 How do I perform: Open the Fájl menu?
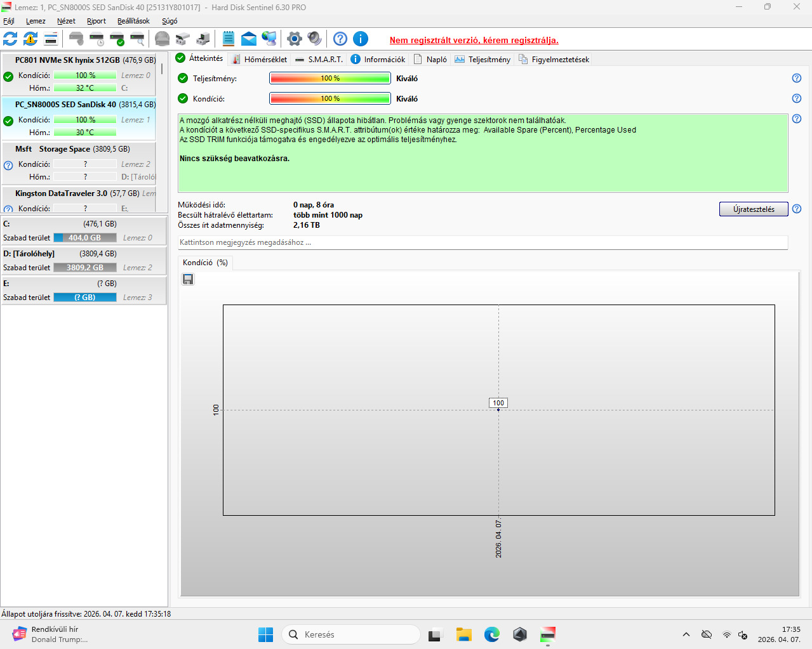click(x=9, y=21)
